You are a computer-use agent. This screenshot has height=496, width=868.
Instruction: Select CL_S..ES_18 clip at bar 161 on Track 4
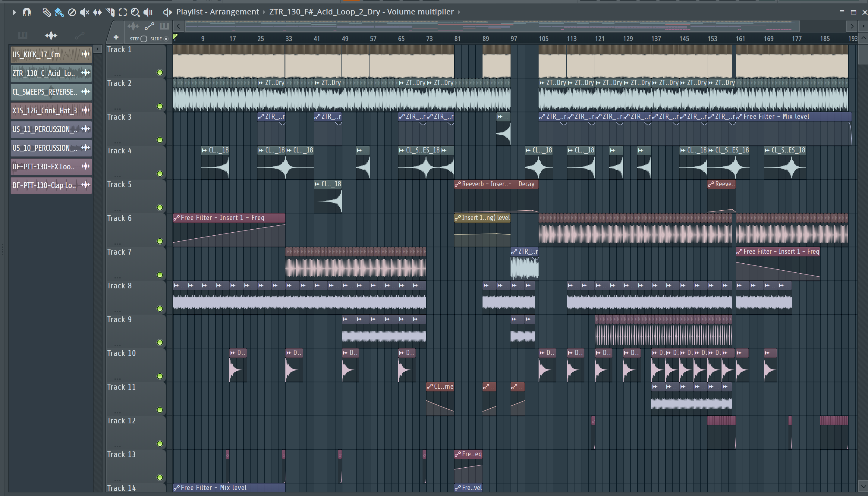[x=729, y=163]
